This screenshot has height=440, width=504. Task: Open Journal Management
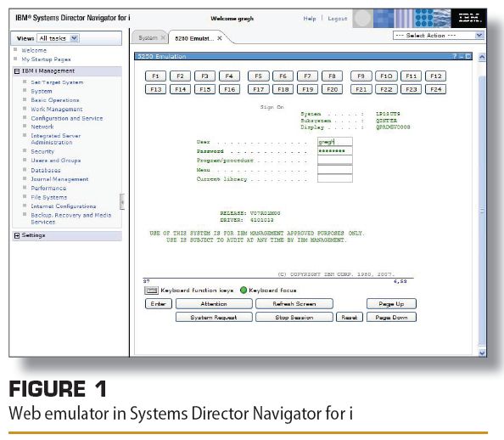(59, 179)
